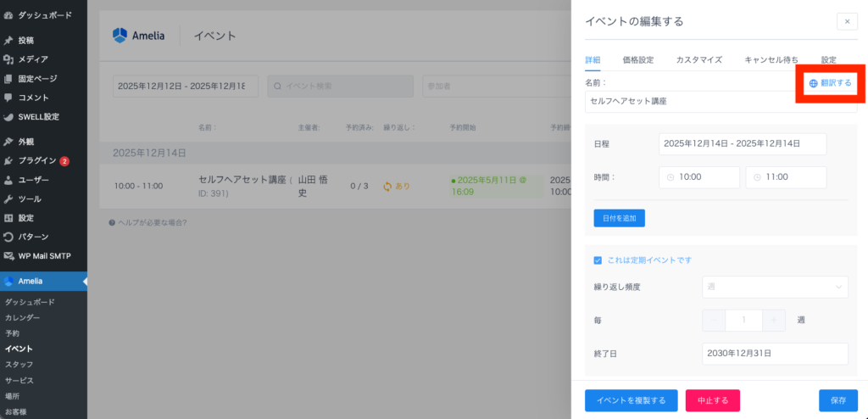Click the globe icon beside 翻訳する
This screenshot has height=419, width=868.
pyautogui.click(x=814, y=83)
